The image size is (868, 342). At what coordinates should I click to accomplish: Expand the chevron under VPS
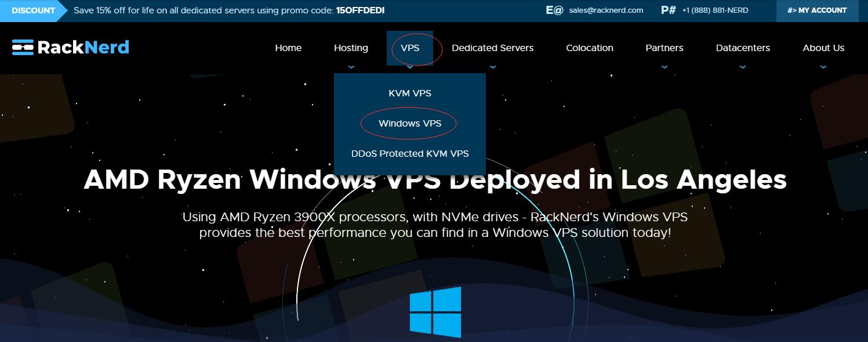pos(410,67)
